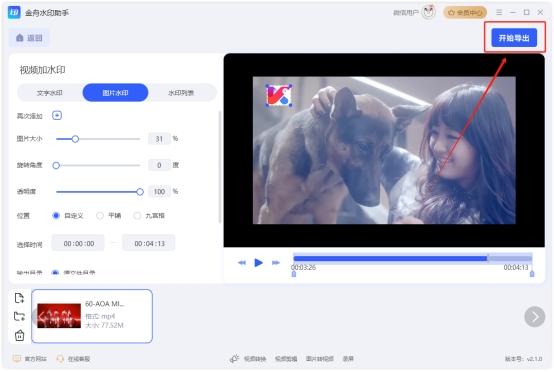Maximize the window
Image resolution: width=554 pixels, height=372 pixels.
pyautogui.click(x=526, y=12)
